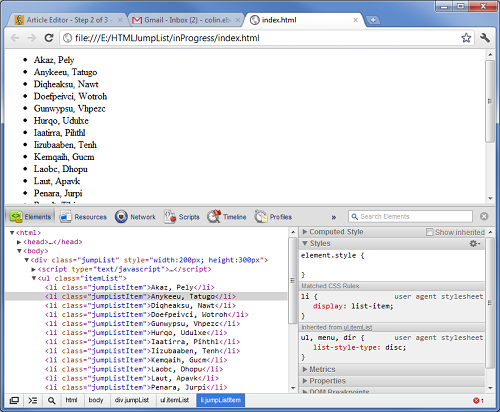Select the Laut, Apavk li node
This screenshot has height=412, width=500.
pyautogui.click(x=132, y=378)
